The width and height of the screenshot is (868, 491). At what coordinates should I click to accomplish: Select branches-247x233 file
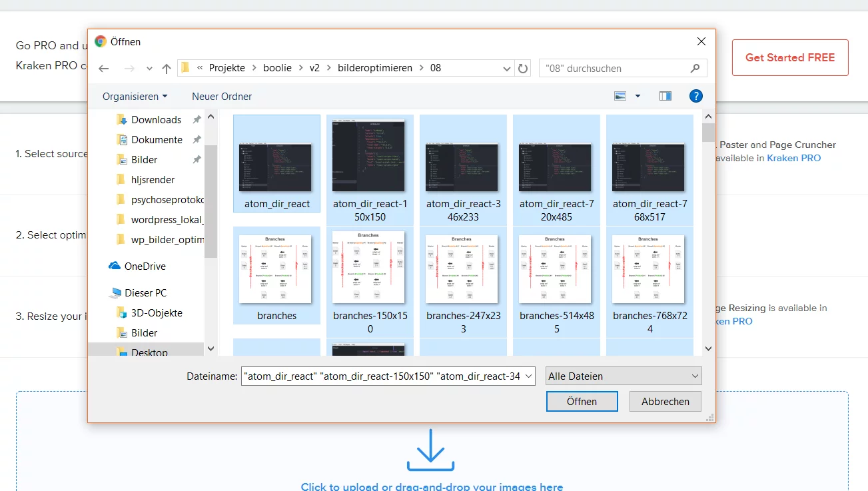coord(463,282)
